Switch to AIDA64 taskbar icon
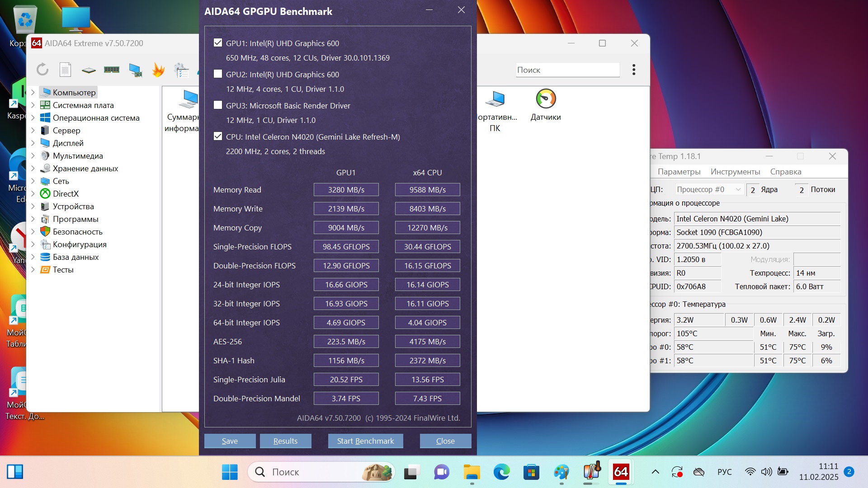This screenshot has height=488, width=868. (x=621, y=472)
